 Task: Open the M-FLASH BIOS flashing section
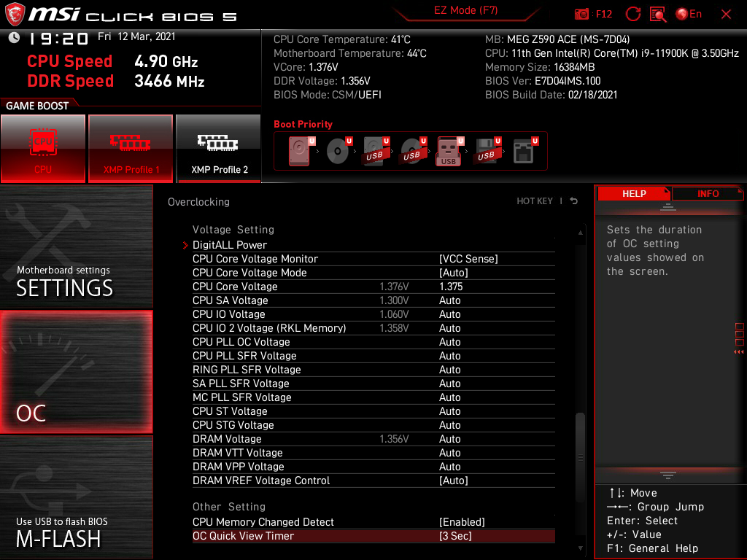[76, 497]
